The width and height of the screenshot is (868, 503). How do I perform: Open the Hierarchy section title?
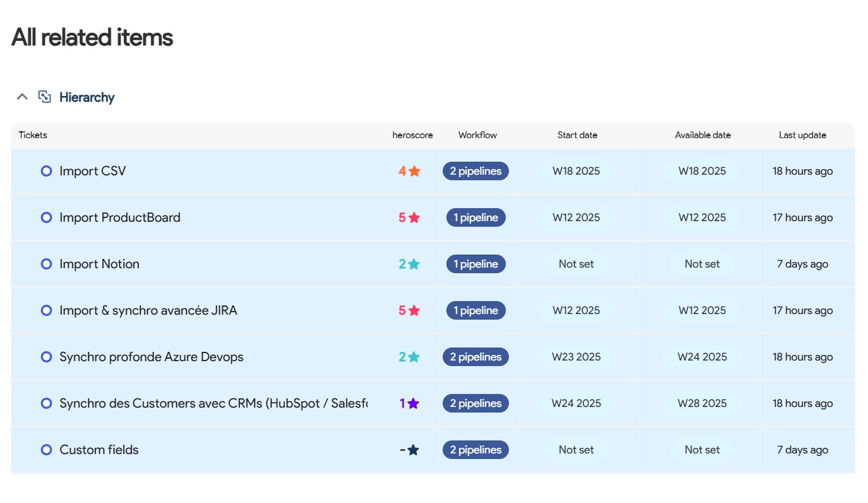click(87, 97)
